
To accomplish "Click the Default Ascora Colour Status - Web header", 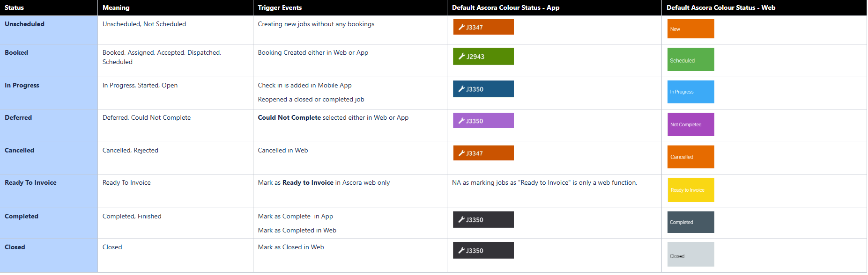I will (x=720, y=7).
